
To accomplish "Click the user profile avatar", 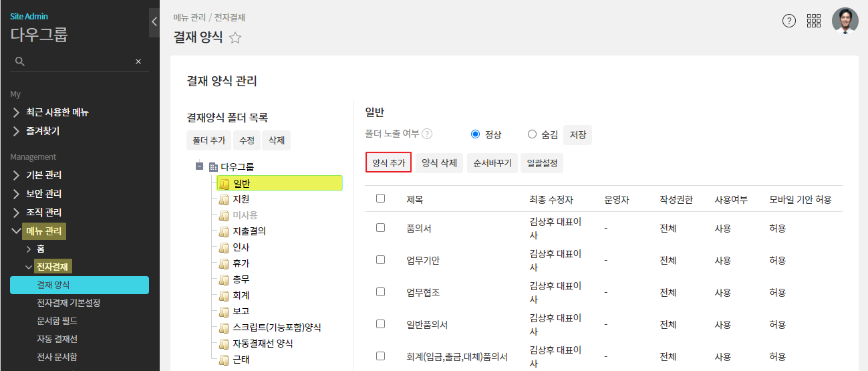I will click(x=845, y=21).
